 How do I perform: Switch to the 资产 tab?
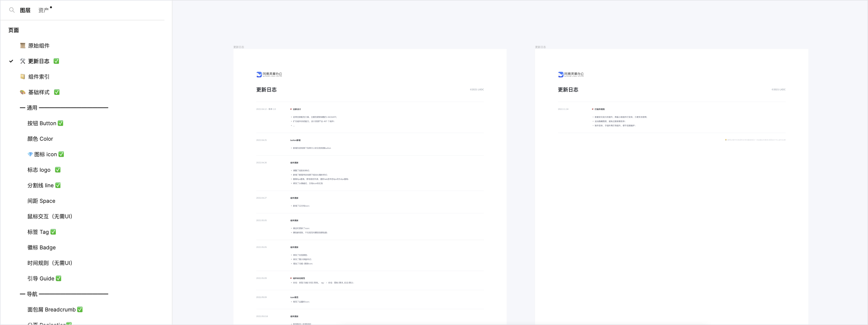click(x=43, y=10)
